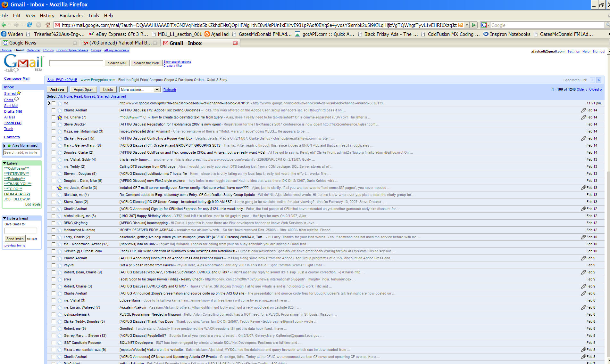
Task: Switch to the Yahoo! Mail tab
Action: [120, 43]
